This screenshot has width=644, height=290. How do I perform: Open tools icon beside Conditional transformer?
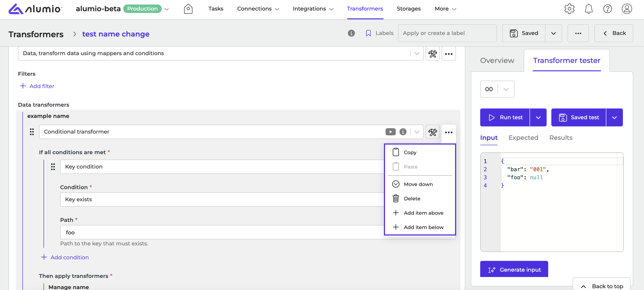[432, 132]
